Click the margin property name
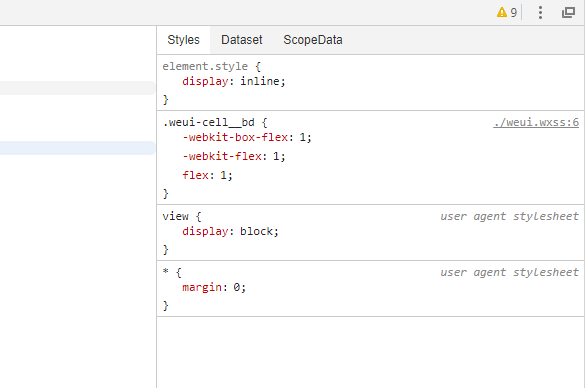 click(x=202, y=287)
